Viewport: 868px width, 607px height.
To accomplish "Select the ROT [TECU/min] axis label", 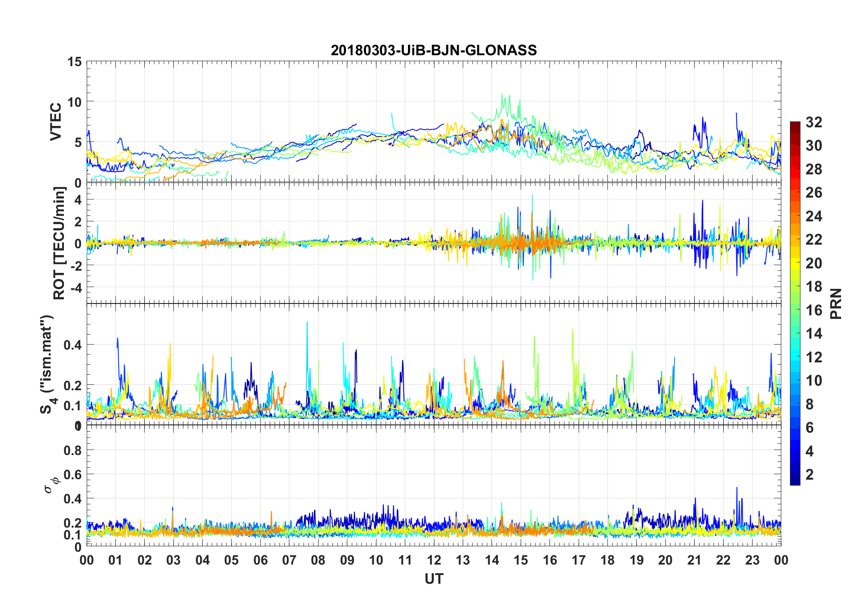I will click(x=59, y=243).
